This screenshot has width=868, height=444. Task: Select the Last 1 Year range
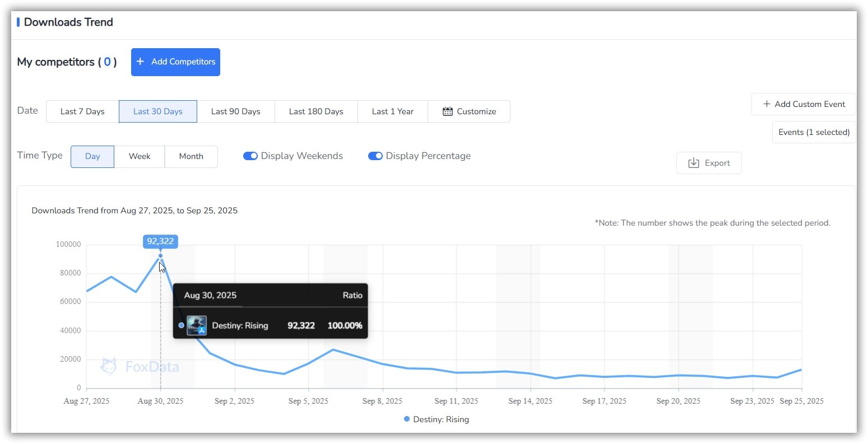(393, 111)
